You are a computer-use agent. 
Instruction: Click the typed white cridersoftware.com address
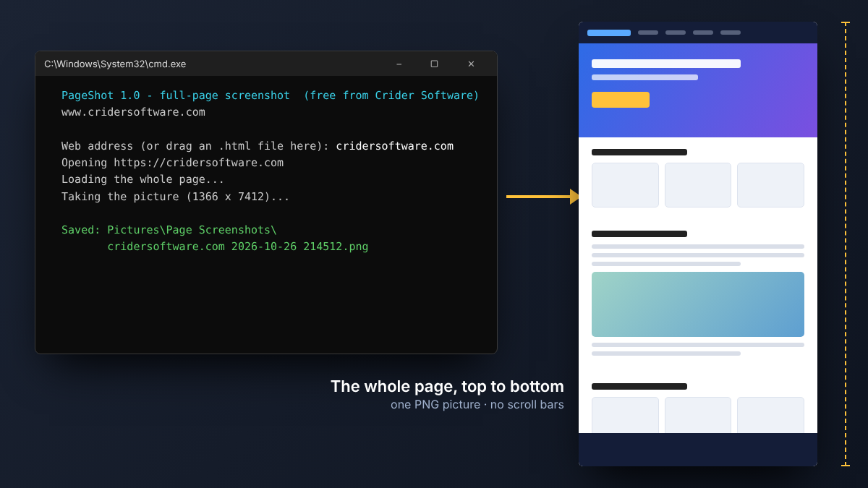(x=395, y=146)
